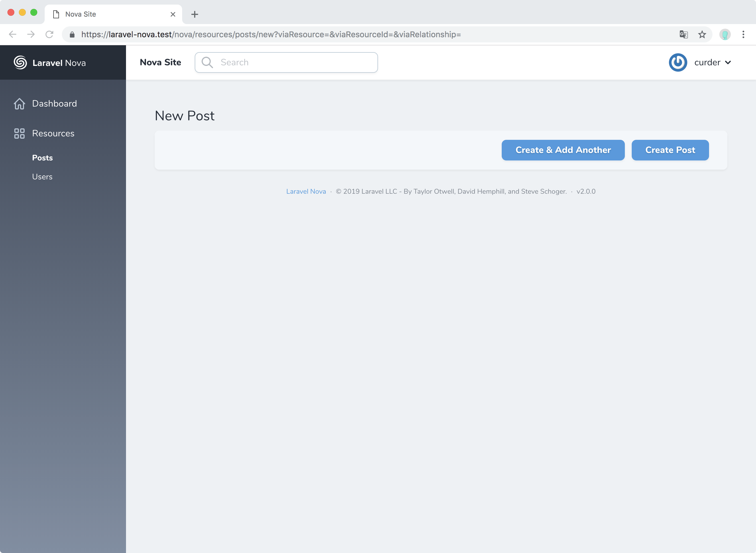Click the Create Post button
Viewport: 756px width, 553px height.
(x=670, y=150)
